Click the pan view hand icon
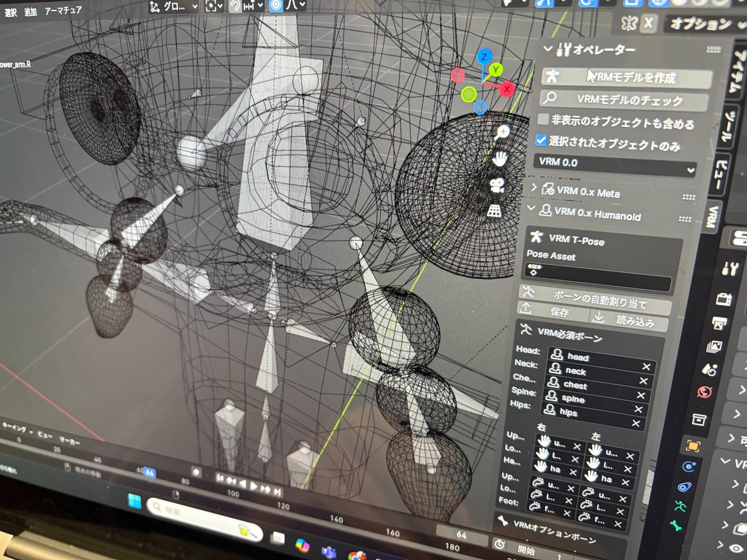This screenshot has width=747, height=560. [500, 159]
